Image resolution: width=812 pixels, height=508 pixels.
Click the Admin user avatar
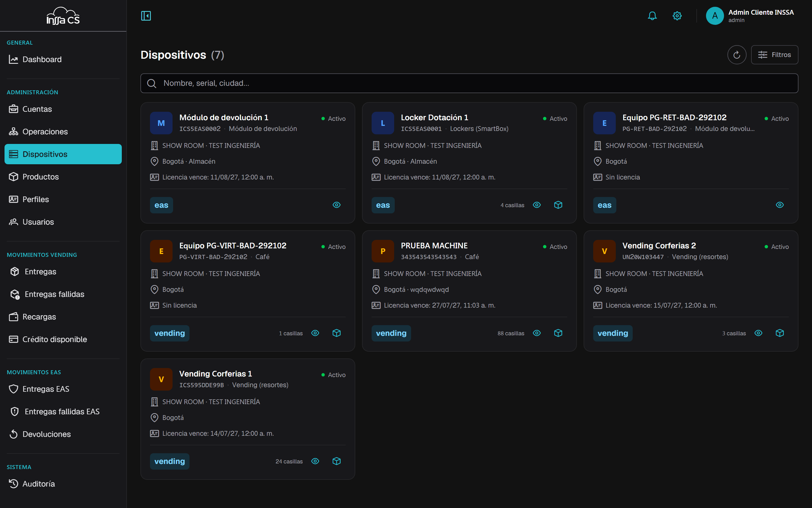tap(715, 16)
